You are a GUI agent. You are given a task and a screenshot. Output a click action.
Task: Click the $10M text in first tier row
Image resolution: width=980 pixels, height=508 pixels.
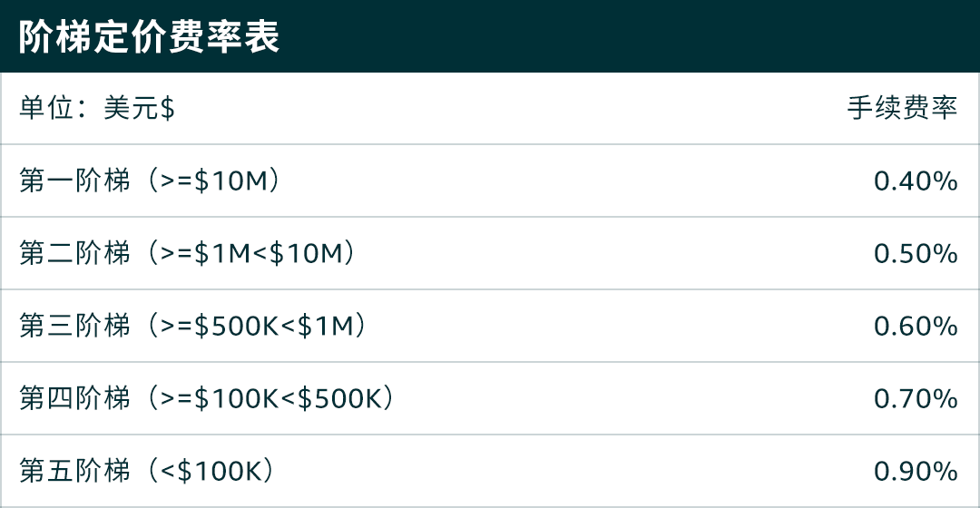point(230,181)
